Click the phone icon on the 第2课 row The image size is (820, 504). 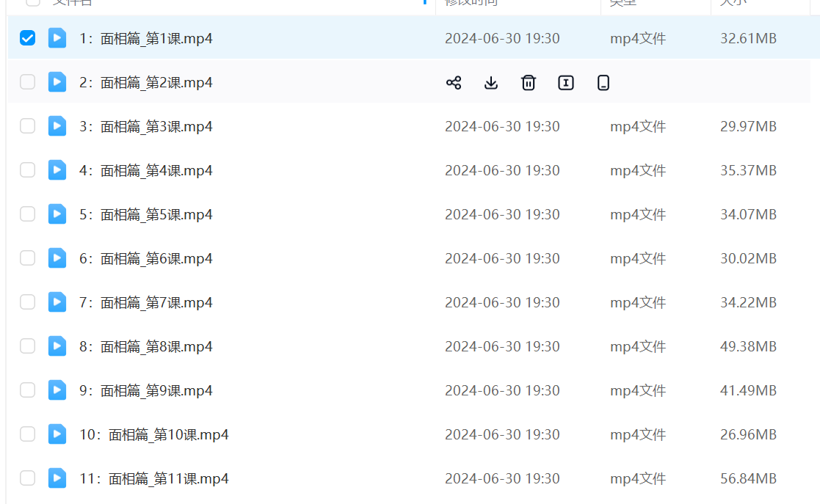603,83
